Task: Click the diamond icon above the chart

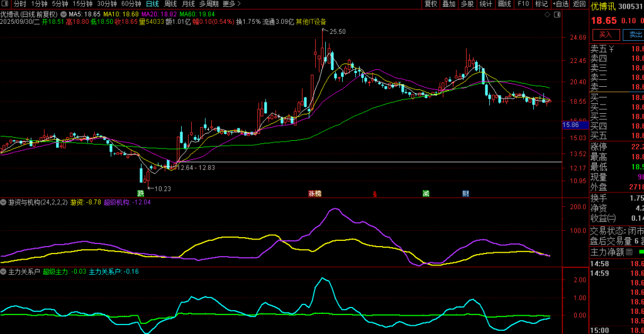Action: click(x=547, y=13)
